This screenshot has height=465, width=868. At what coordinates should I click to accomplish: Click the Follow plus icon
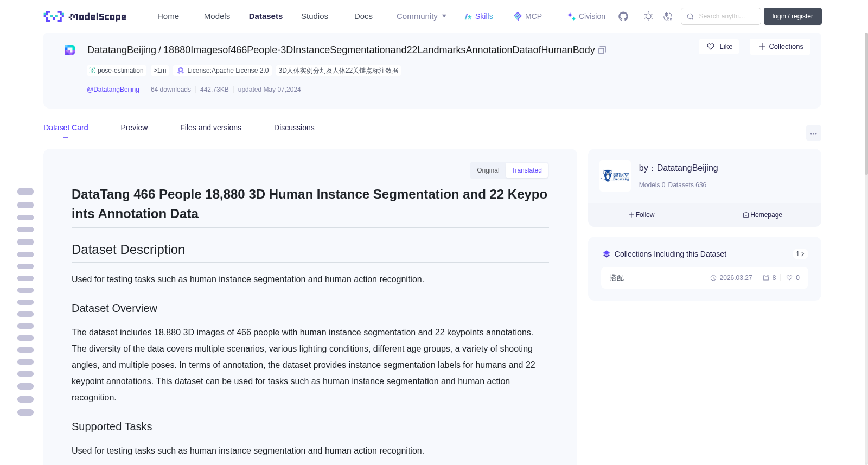631,215
